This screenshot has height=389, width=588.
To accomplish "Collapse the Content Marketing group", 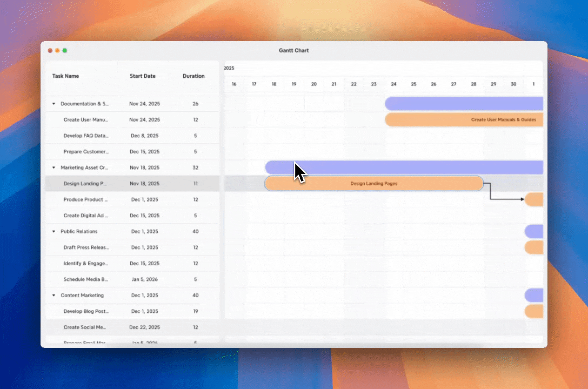I will [x=54, y=295].
